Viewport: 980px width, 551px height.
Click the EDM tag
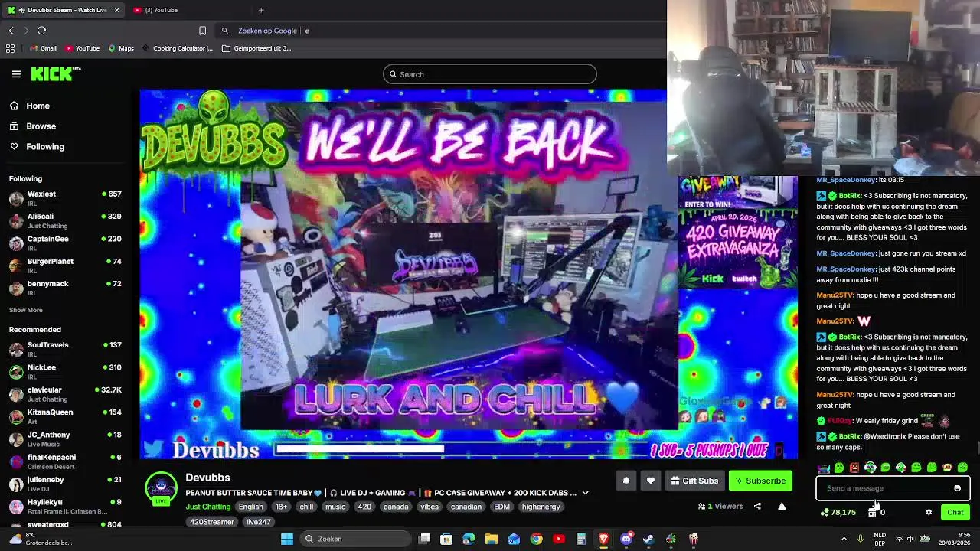(x=501, y=507)
